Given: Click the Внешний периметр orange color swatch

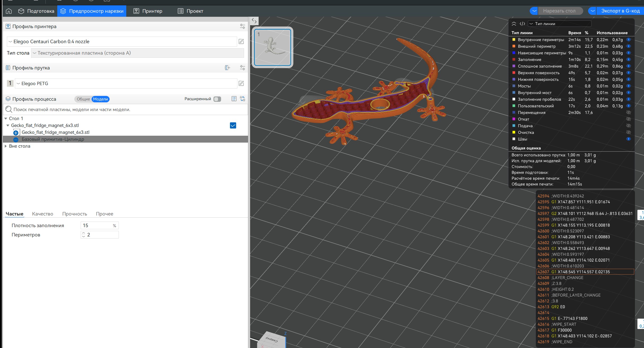Looking at the screenshot, I should [514, 46].
